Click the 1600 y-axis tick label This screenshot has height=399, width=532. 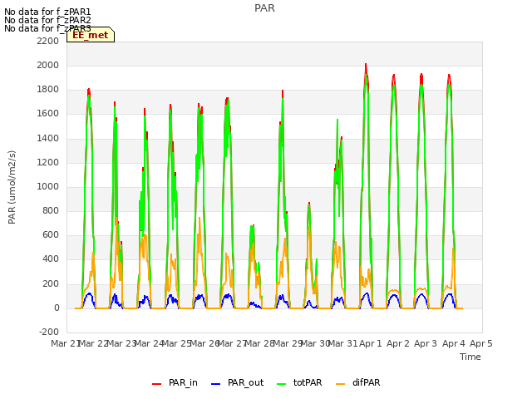pyautogui.click(x=48, y=114)
